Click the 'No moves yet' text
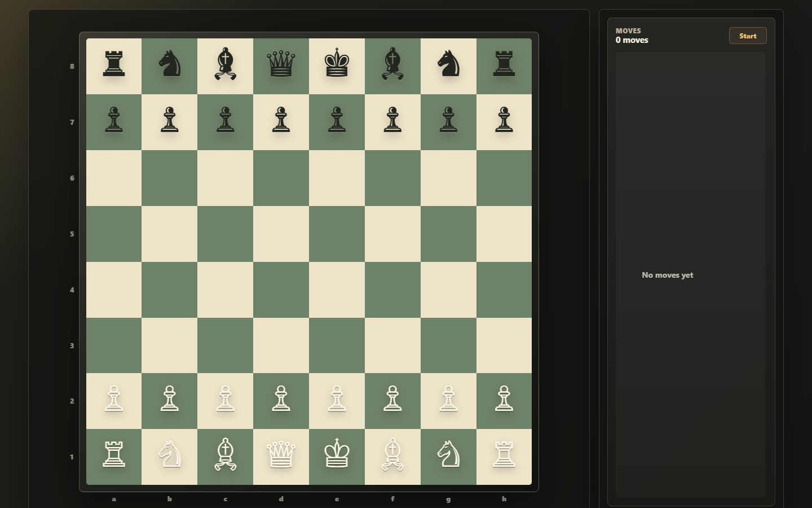The height and width of the screenshot is (508, 812). (x=668, y=275)
